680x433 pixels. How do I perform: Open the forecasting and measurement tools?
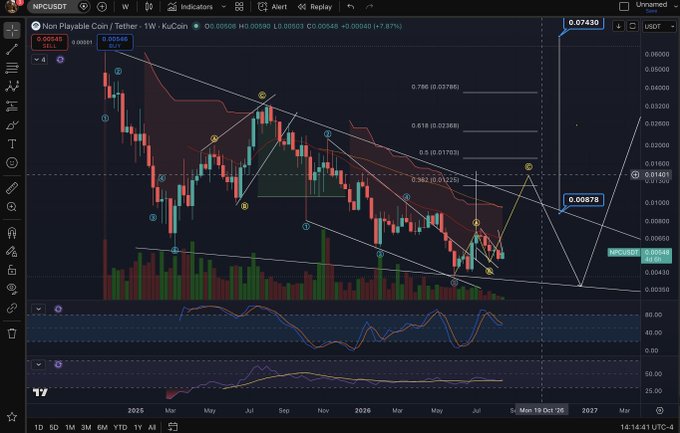tap(12, 106)
